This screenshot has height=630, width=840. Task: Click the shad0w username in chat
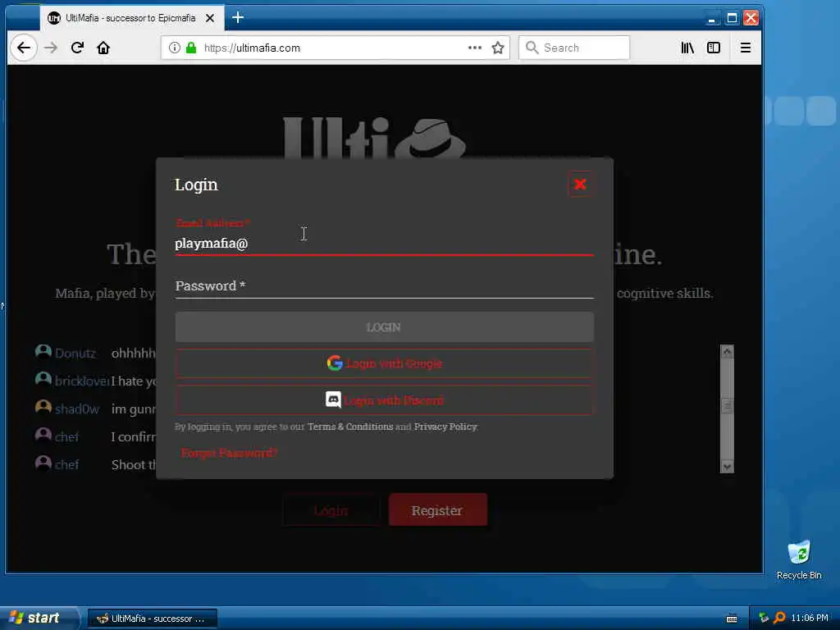tap(77, 409)
